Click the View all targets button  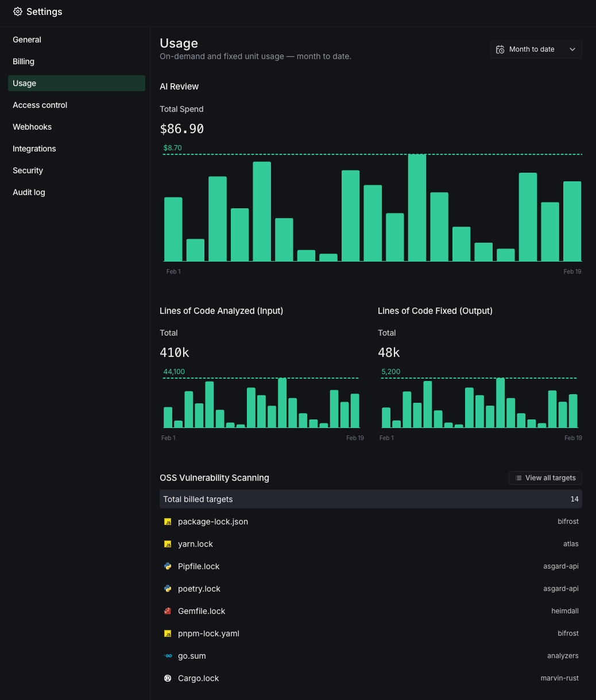click(545, 478)
